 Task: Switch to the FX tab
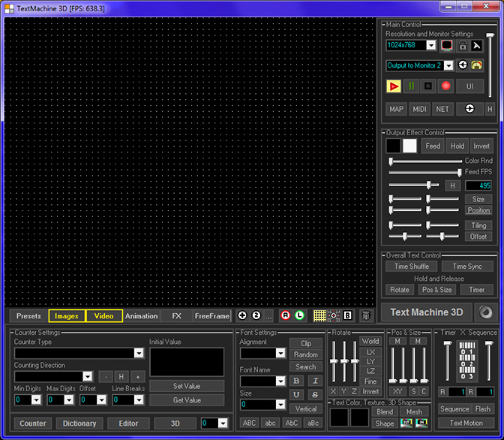[176, 316]
